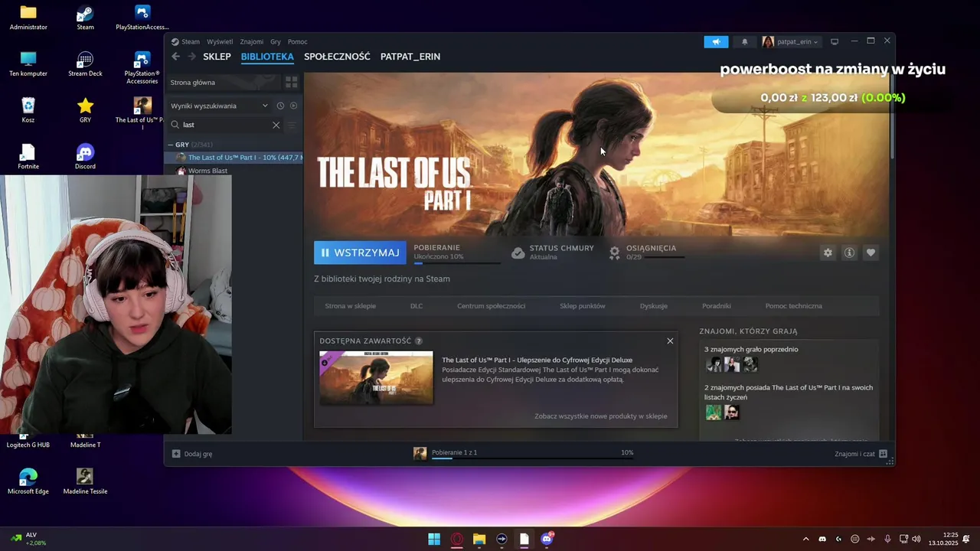Open the Pomoc techniczna link
The width and height of the screenshot is (980, 551).
pos(794,306)
